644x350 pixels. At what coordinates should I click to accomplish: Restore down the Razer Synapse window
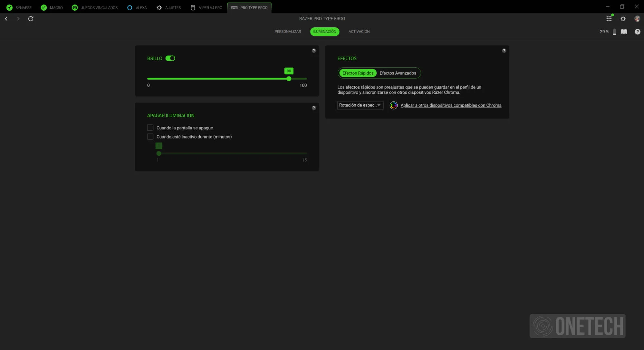[622, 6]
